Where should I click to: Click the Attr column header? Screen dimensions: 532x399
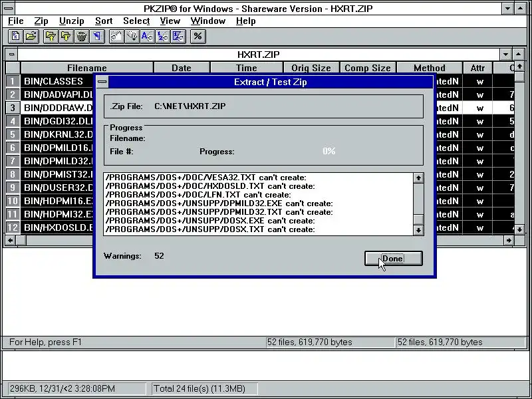477,68
